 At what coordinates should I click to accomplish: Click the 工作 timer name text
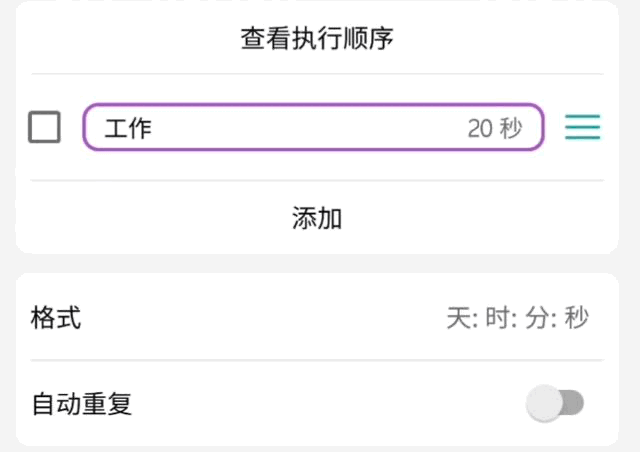[128, 128]
